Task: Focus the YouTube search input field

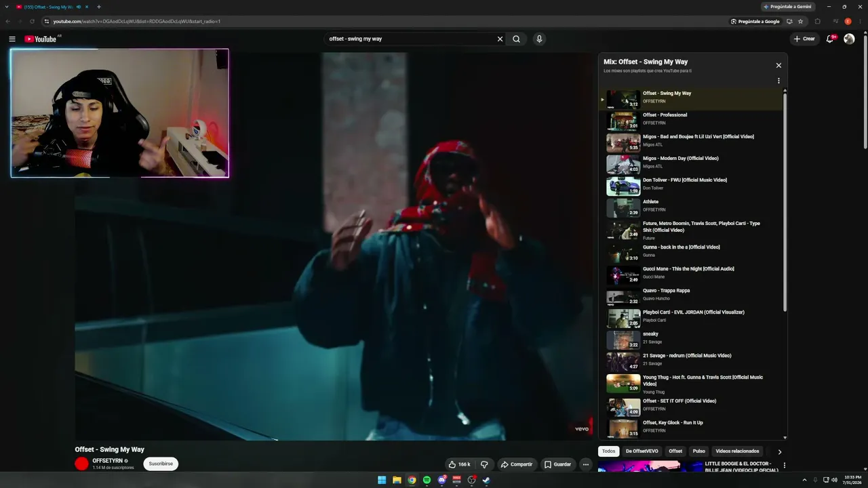Action: click(410, 39)
